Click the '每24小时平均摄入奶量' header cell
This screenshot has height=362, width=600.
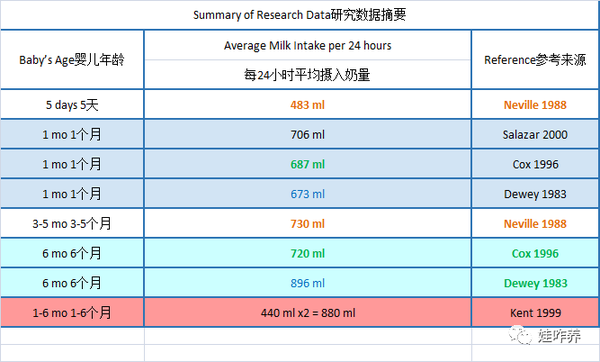[308, 75]
